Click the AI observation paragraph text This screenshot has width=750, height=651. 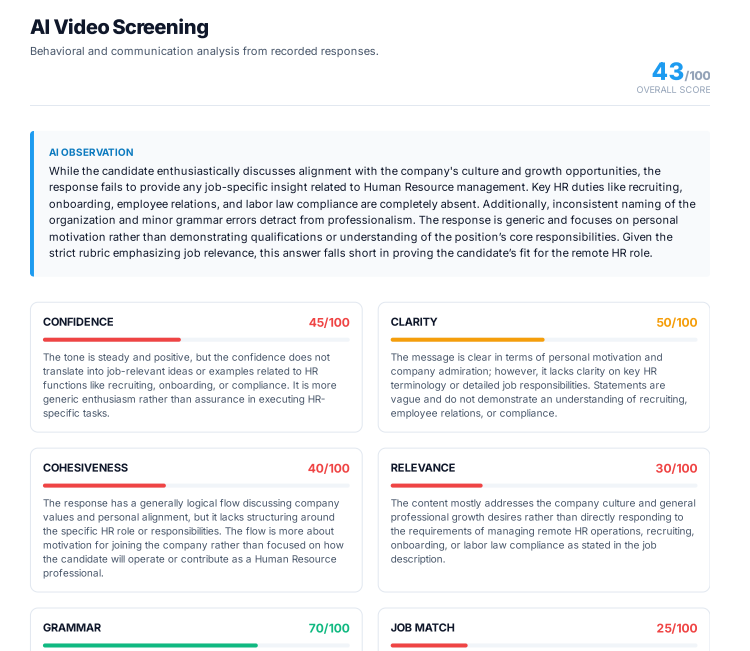pos(372,212)
